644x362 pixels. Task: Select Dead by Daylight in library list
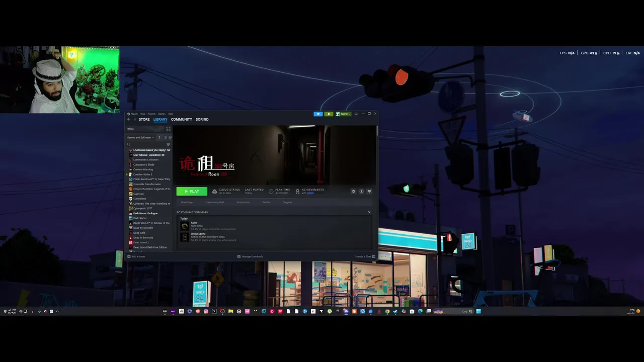tap(143, 228)
